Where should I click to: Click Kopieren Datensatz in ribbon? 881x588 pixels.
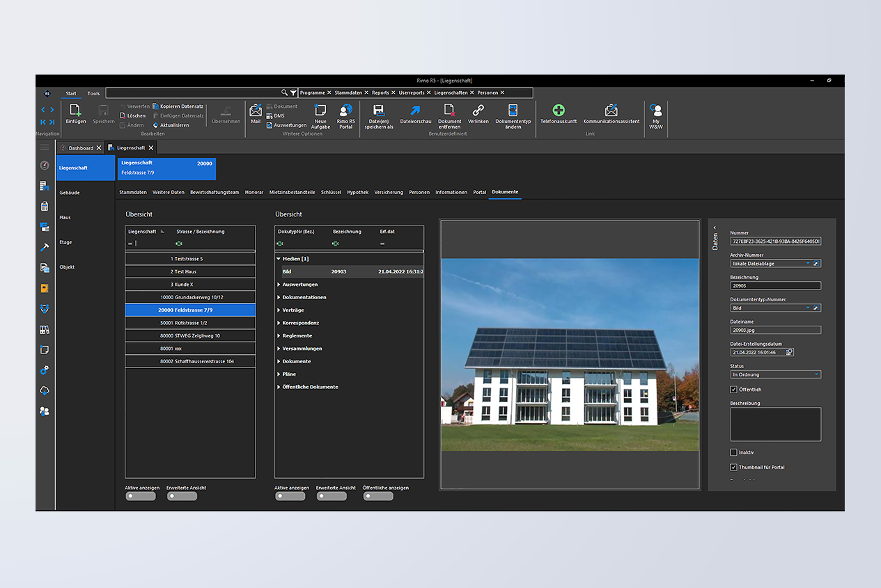(x=178, y=106)
